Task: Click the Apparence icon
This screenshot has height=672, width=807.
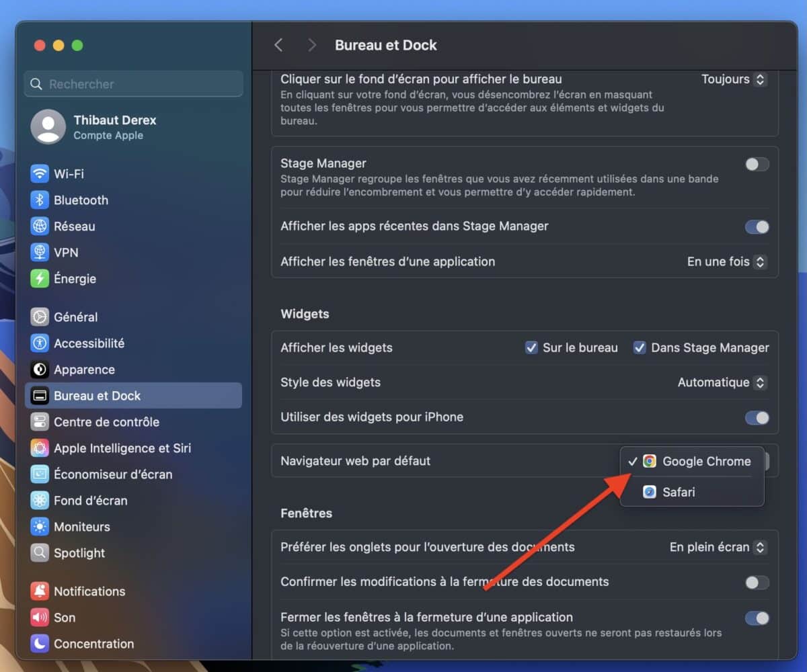Action: tap(40, 369)
